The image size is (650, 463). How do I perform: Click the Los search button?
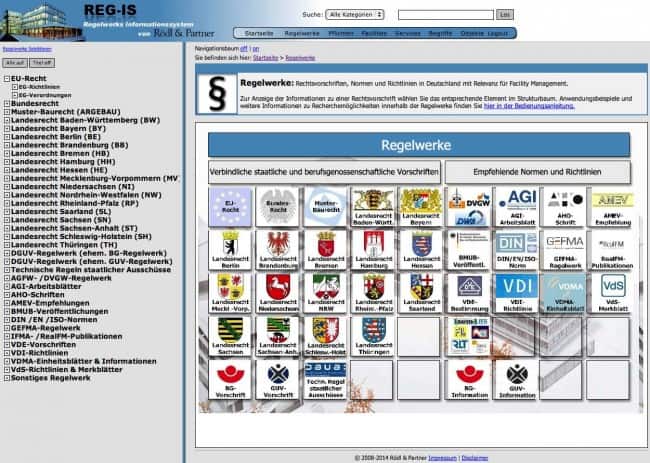click(504, 15)
